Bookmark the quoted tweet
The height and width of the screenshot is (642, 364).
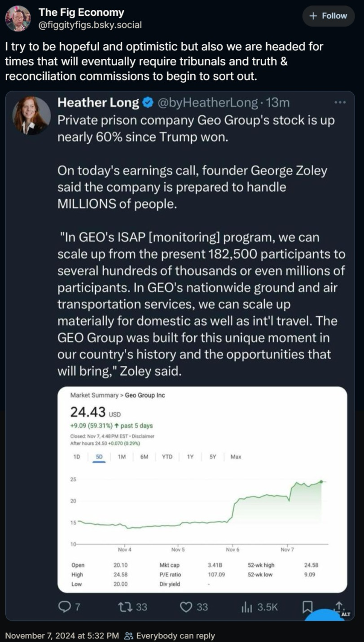[307, 607]
